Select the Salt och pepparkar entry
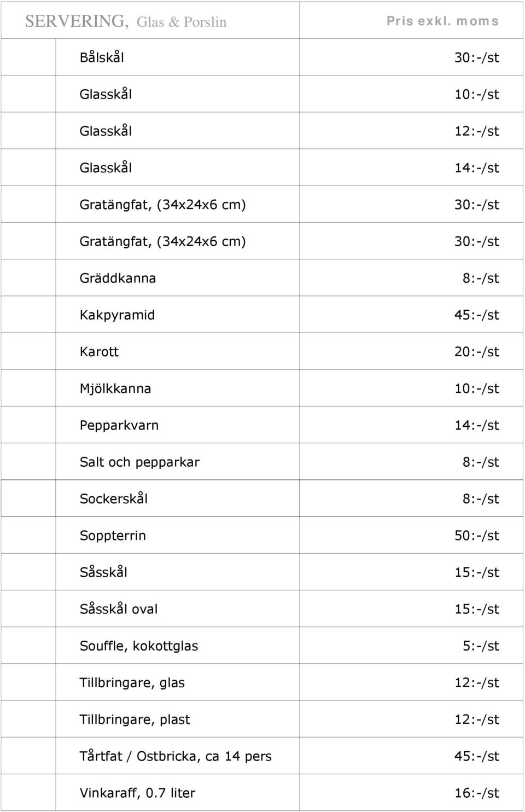The width and height of the screenshot is (525, 812). pyautogui.click(x=139, y=462)
